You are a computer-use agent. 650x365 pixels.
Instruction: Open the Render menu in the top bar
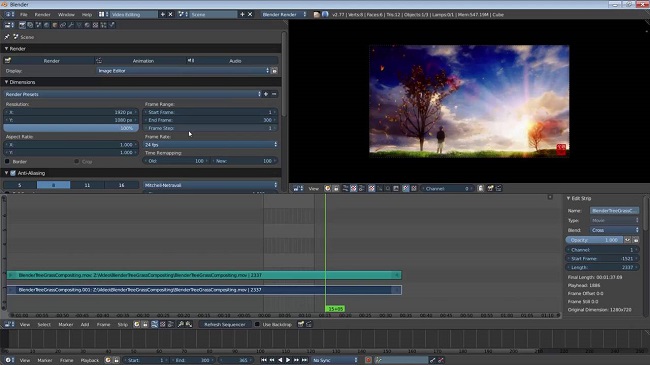[x=42, y=15]
